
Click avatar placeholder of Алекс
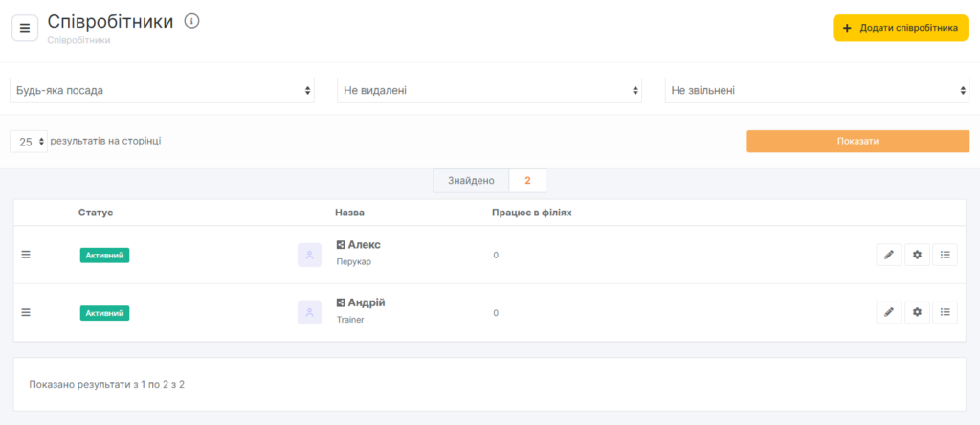(309, 255)
